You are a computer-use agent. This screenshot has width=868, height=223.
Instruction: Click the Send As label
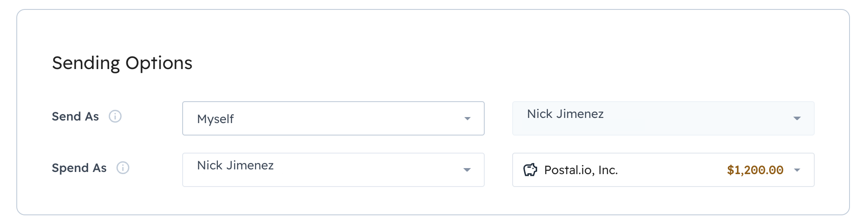[75, 116]
